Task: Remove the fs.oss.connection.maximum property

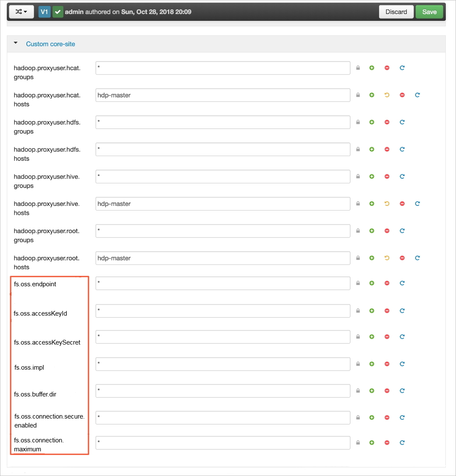Action: [387, 442]
